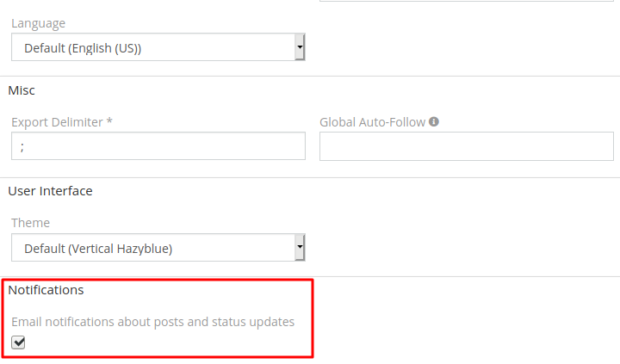Open the Language dropdown arrow

300,47
